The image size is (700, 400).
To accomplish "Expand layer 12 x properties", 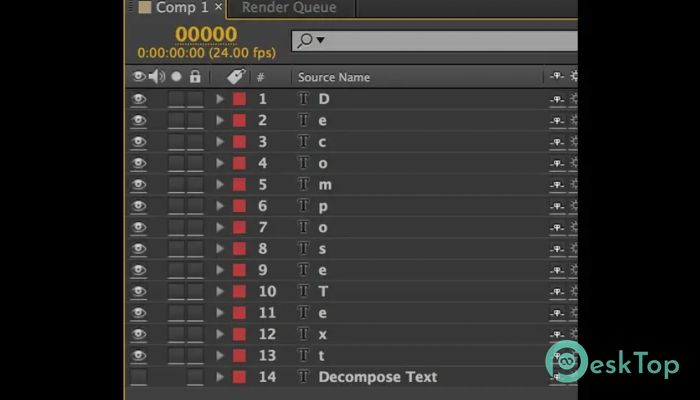I will coord(220,334).
